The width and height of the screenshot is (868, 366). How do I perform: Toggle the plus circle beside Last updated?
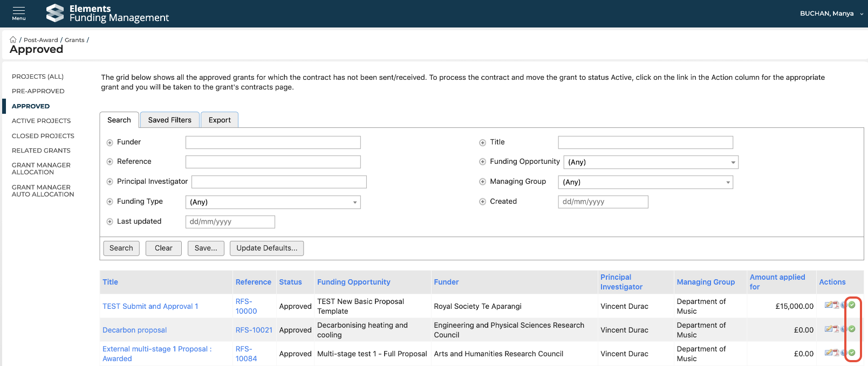click(x=110, y=222)
